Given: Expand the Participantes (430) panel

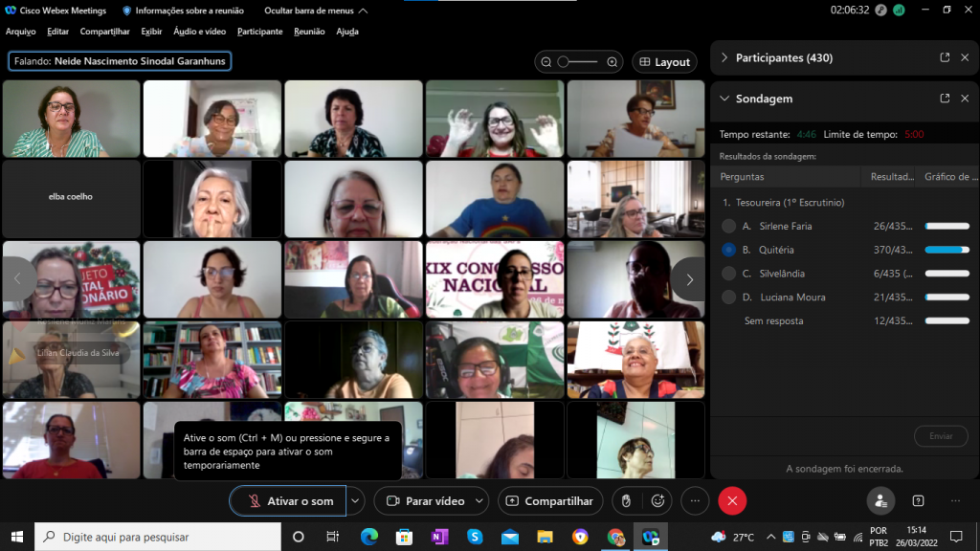Looking at the screenshot, I should [724, 57].
